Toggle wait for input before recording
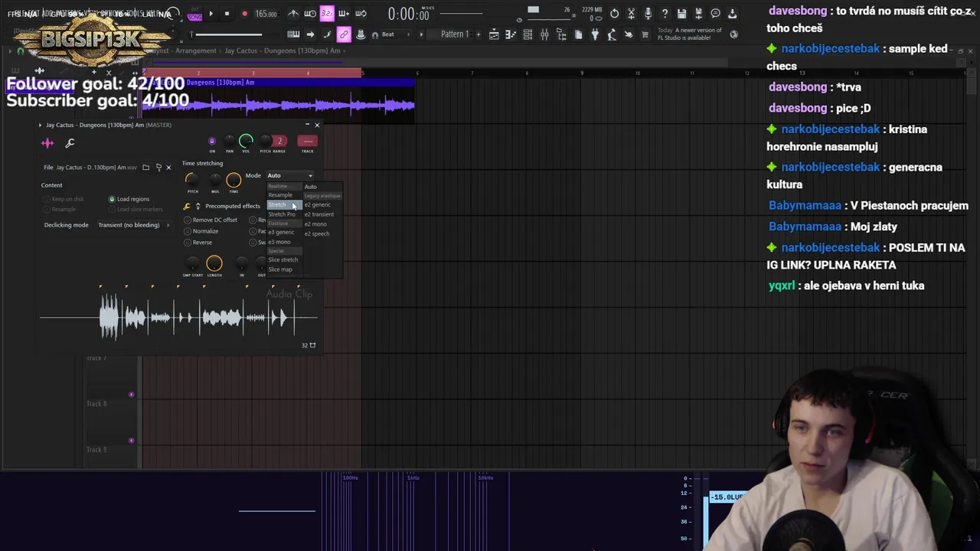 310,13
